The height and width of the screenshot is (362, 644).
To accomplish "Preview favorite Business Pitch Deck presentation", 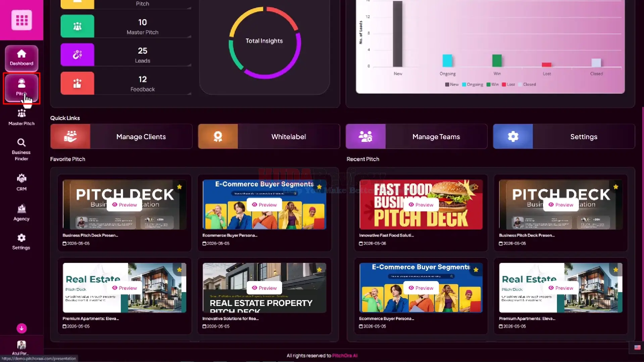I will click(125, 205).
